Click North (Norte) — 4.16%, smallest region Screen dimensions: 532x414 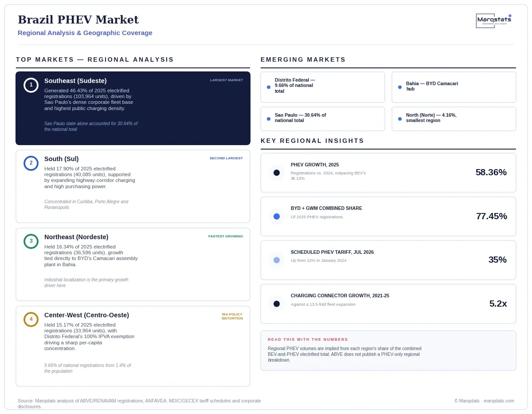point(431,118)
